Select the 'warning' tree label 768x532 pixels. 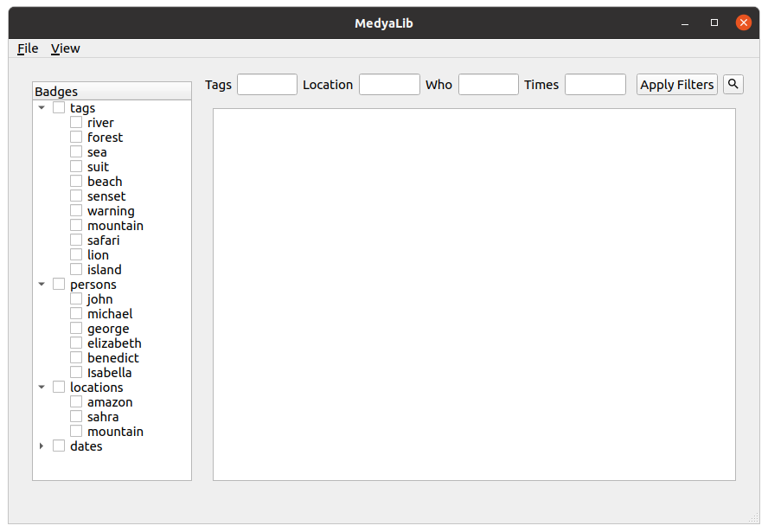click(x=111, y=211)
